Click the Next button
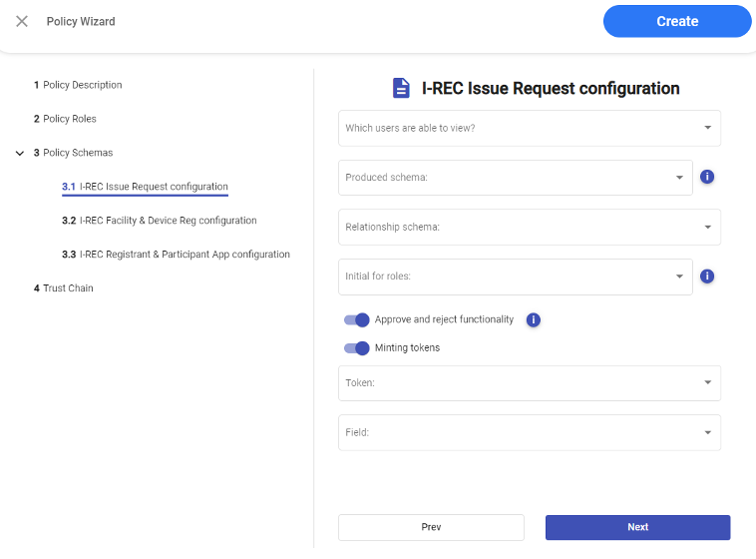The width and height of the screenshot is (756, 559). click(x=637, y=527)
